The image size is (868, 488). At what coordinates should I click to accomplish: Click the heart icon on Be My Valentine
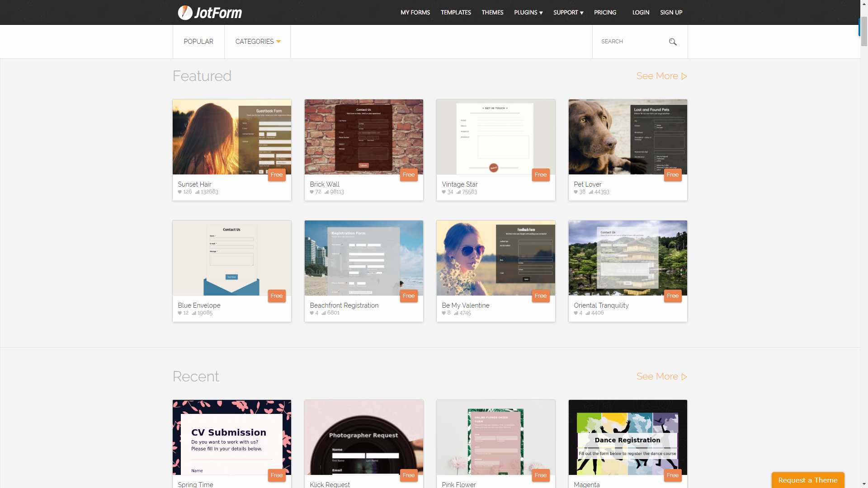444,313
